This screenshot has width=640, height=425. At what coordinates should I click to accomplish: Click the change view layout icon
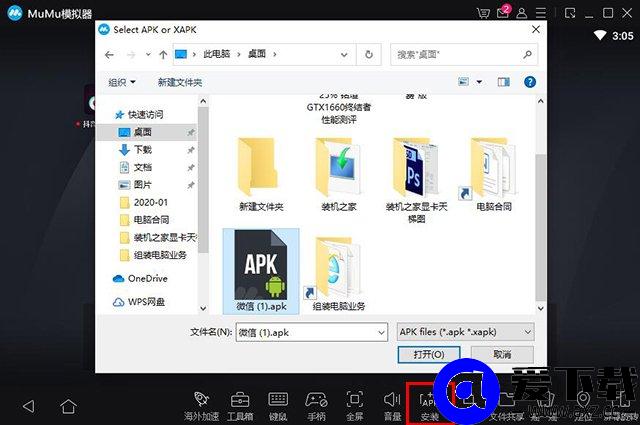pyautogui.click(x=463, y=82)
